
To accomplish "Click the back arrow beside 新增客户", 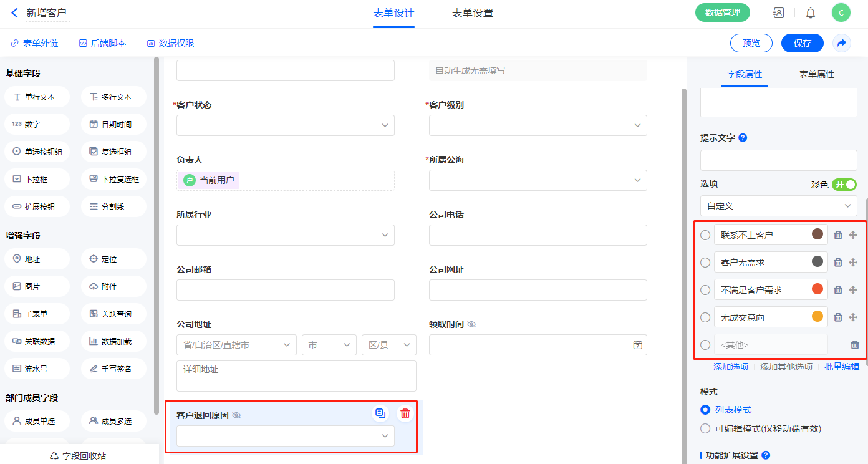I will (14, 12).
